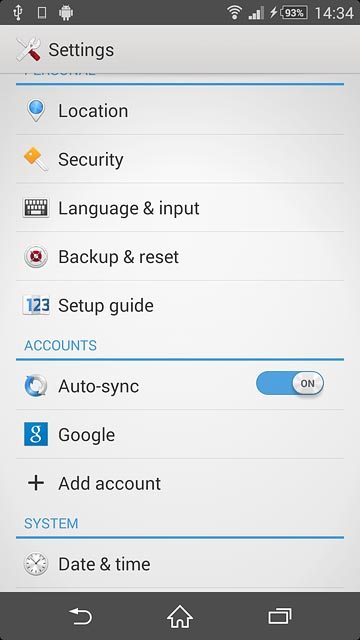Open the Backup & reset entry
Image resolution: width=360 pixels, height=640 pixels.
tap(180, 257)
